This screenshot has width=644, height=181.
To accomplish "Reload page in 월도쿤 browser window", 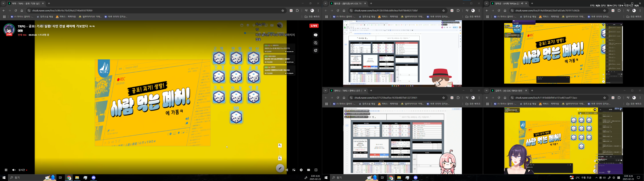I will point(338,11).
